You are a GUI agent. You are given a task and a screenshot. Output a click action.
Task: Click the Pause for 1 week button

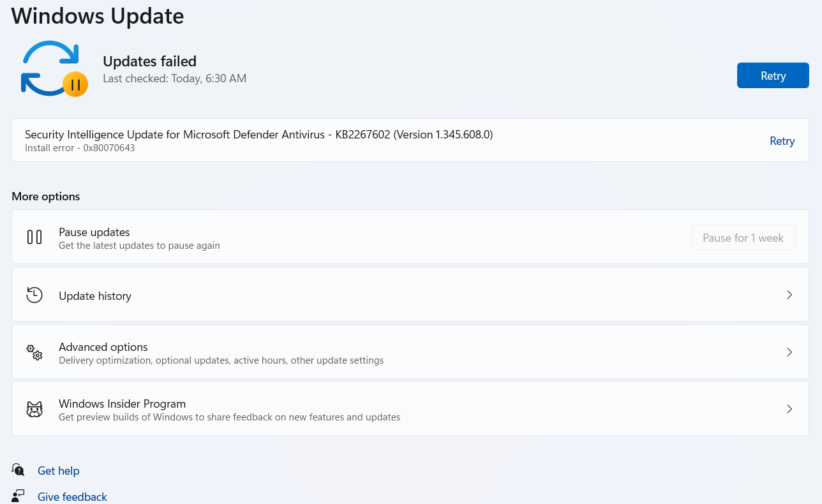tap(744, 237)
